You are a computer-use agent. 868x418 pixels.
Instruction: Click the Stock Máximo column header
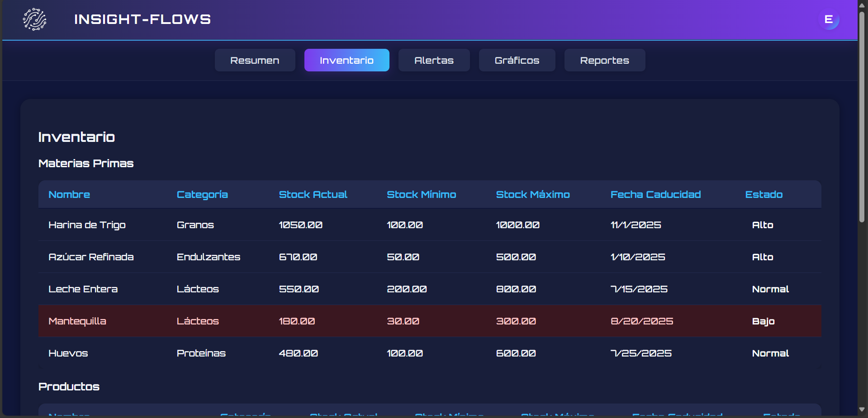pos(533,194)
